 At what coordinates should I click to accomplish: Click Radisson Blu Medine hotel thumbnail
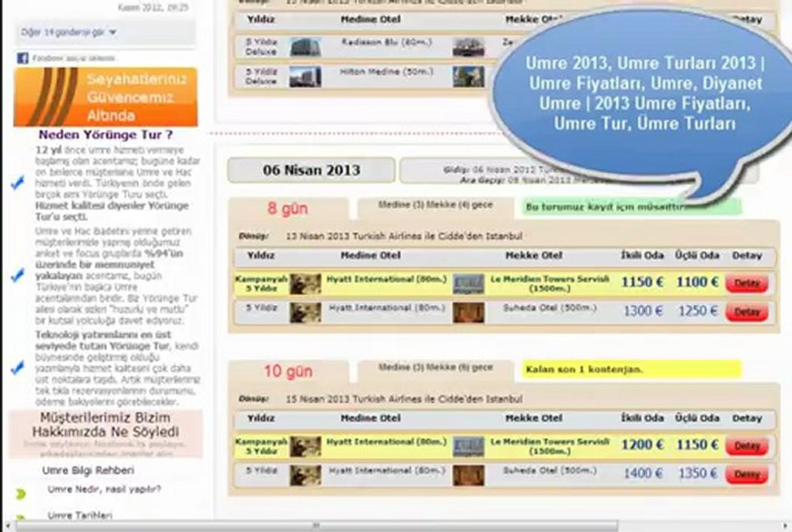pos(305,47)
